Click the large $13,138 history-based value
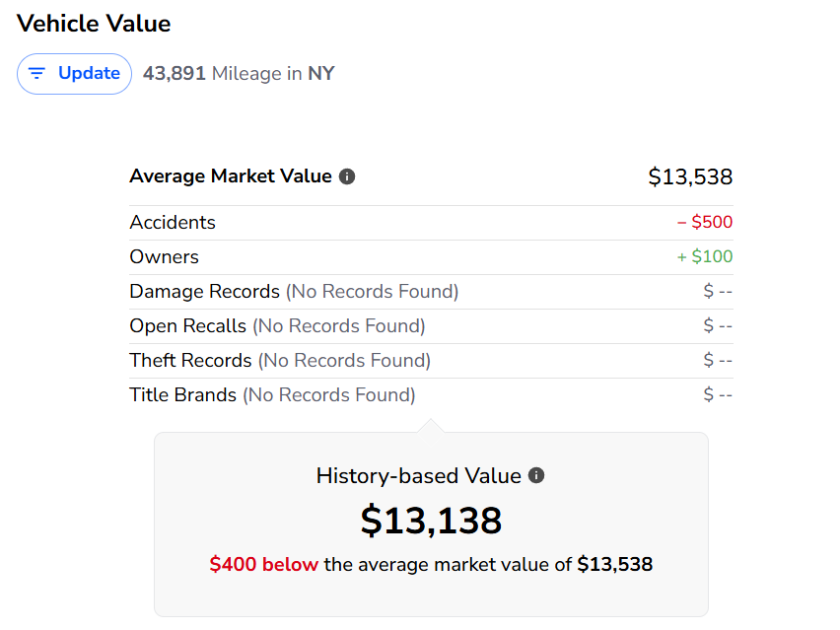This screenshot has height=630, width=840. click(x=431, y=520)
